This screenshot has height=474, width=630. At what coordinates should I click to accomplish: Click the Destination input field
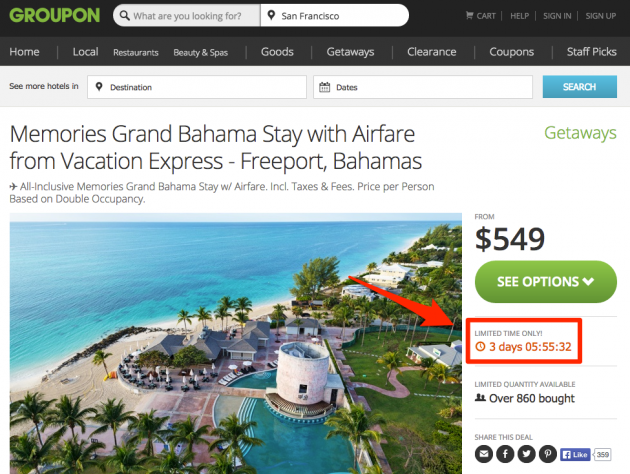[x=197, y=87]
